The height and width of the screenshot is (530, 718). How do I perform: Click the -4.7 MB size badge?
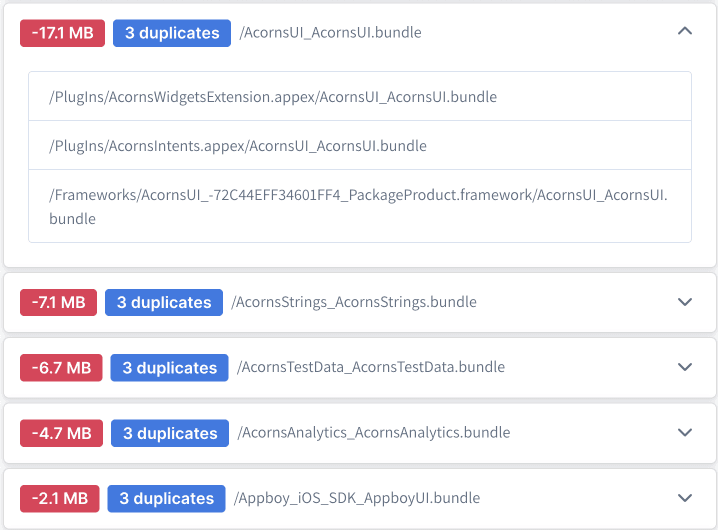pos(62,433)
